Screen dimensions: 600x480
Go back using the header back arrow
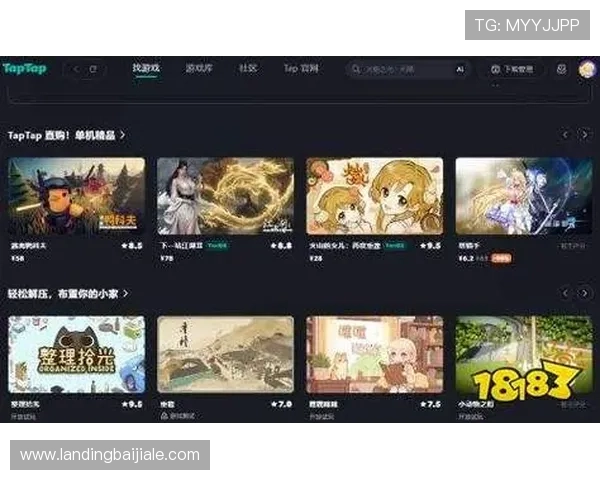coord(77,69)
